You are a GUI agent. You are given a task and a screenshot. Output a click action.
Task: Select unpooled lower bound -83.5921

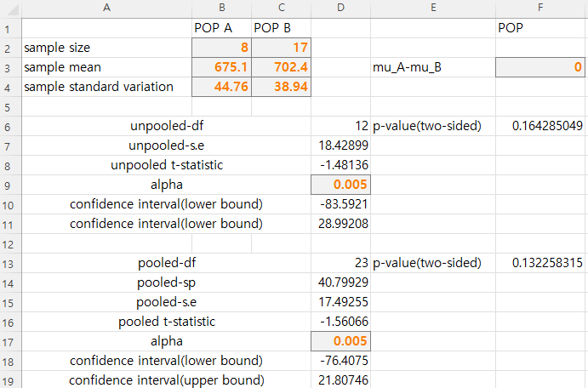(x=341, y=204)
